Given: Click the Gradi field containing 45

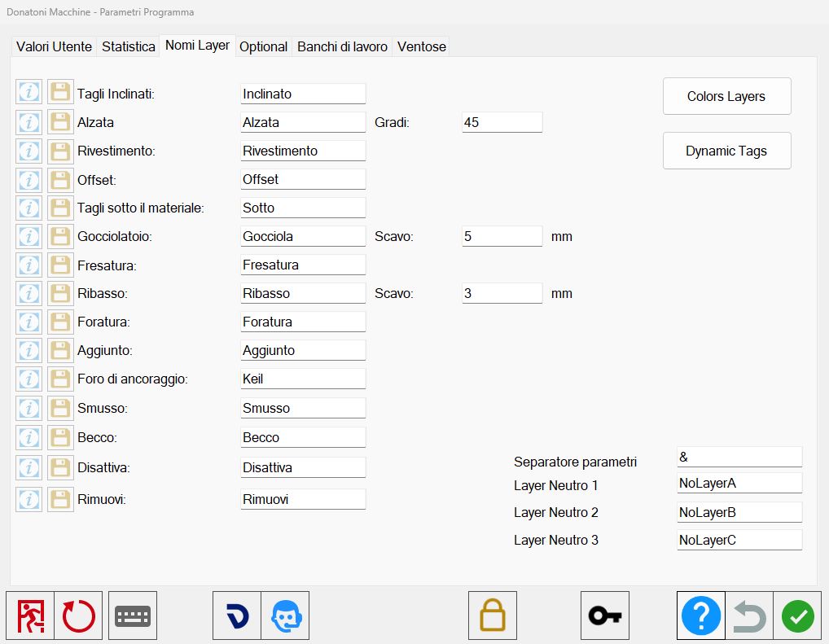Looking at the screenshot, I should (502, 122).
